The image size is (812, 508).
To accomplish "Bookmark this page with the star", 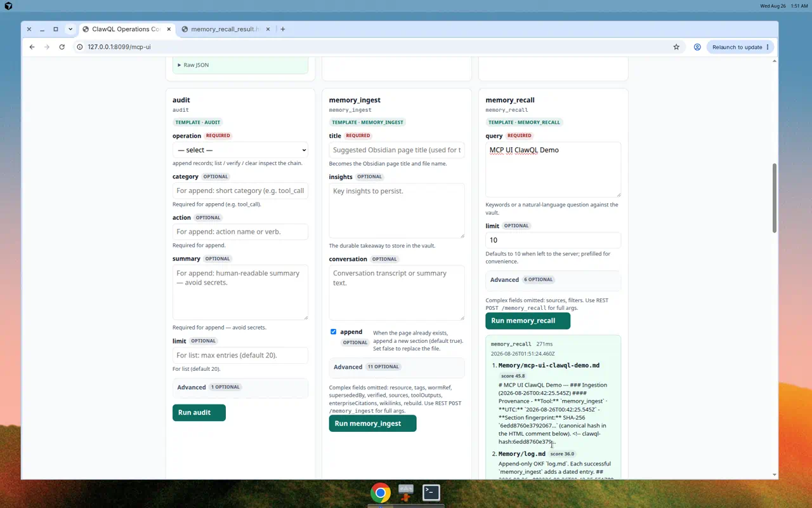I will [676, 47].
